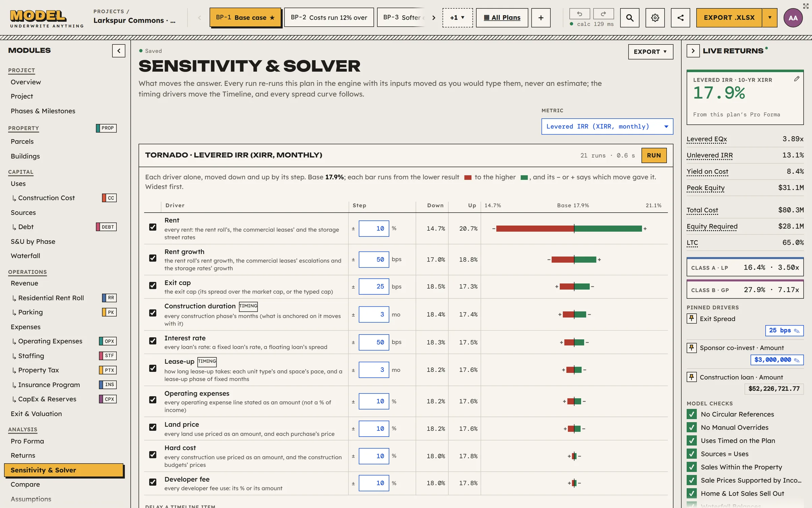This screenshot has width=812, height=508.
Task: Go to next plan tab arrow
Action: 434,18
